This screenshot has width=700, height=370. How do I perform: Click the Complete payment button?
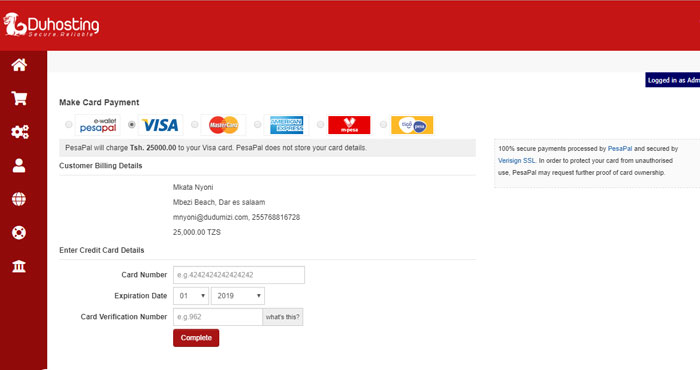coord(196,338)
